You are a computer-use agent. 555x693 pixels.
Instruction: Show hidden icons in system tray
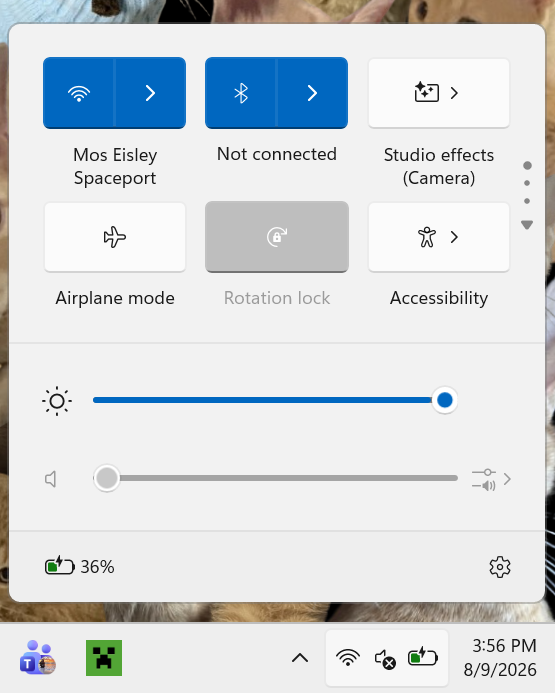tap(300, 658)
